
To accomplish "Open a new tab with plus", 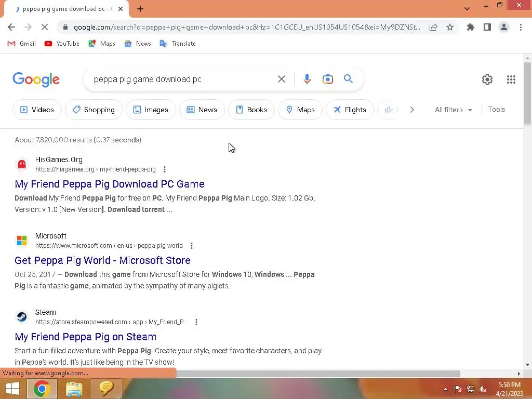I will pos(140,9).
